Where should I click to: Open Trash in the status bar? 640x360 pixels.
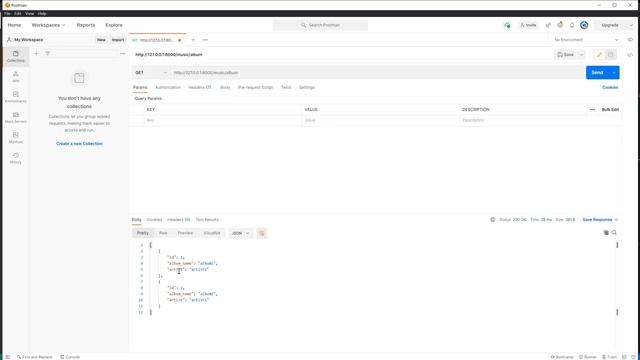coord(609,357)
